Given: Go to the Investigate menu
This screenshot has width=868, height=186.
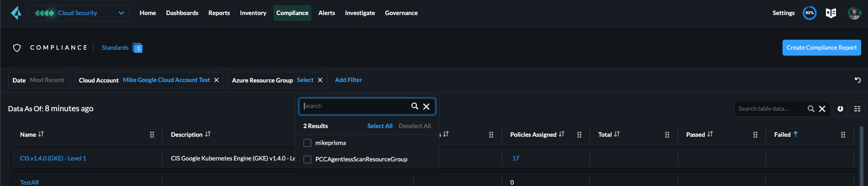Looking at the screenshot, I should pos(360,13).
